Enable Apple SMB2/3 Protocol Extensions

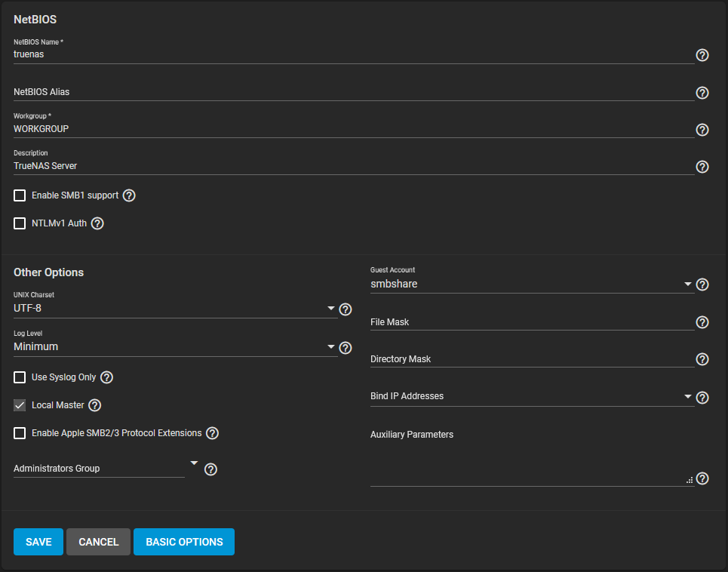click(20, 433)
